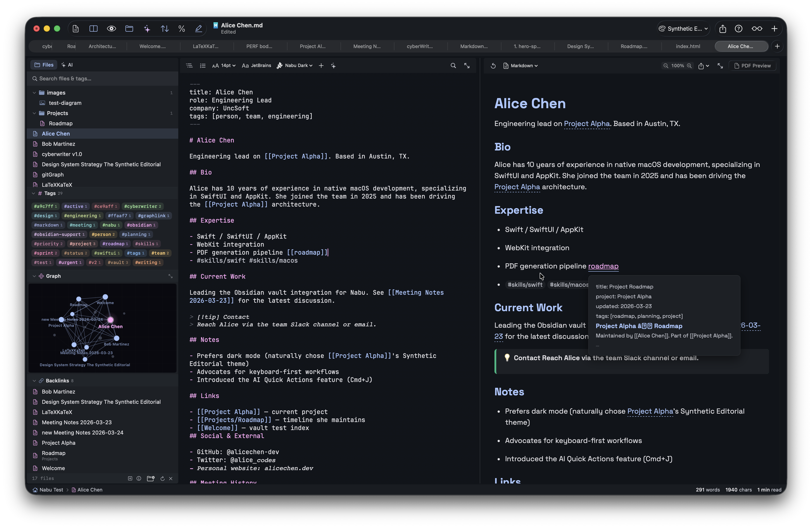The width and height of the screenshot is (812, 528).
Task: Open the Project Alpha link in the preview
Action: tap(586, 124)
